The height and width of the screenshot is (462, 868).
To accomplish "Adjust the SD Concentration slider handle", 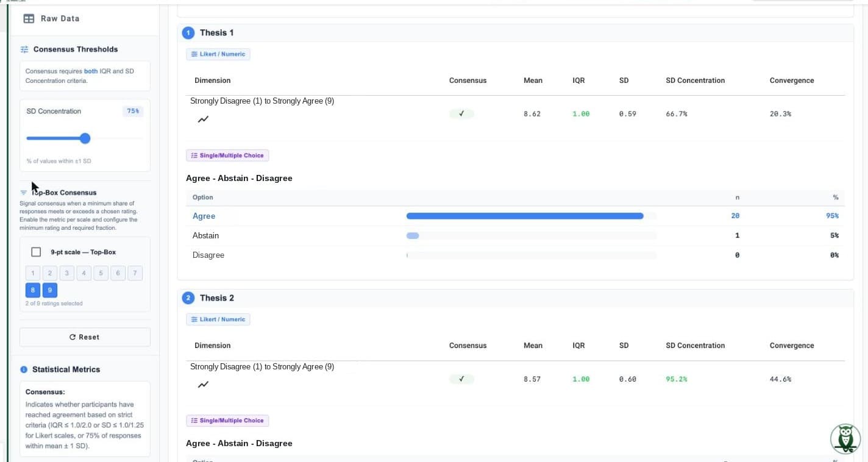I will 85,138.
